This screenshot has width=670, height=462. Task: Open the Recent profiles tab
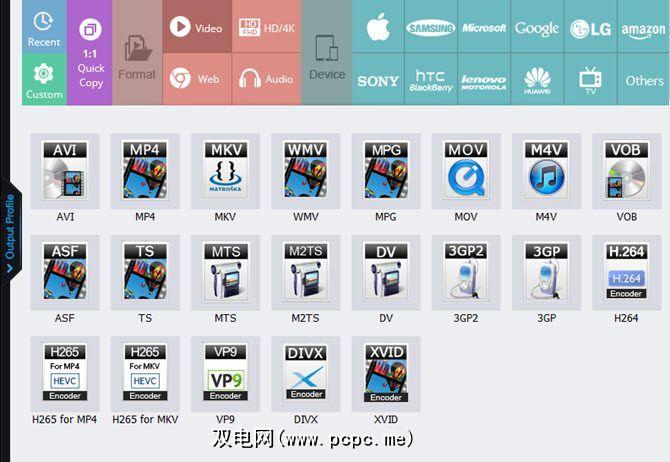coord(44,26)
